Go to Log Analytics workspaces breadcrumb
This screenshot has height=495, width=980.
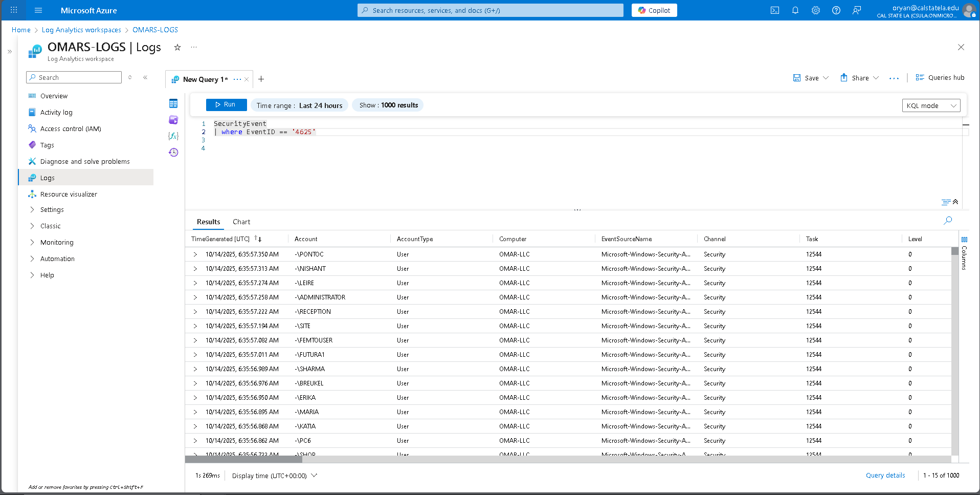(81, 30)
